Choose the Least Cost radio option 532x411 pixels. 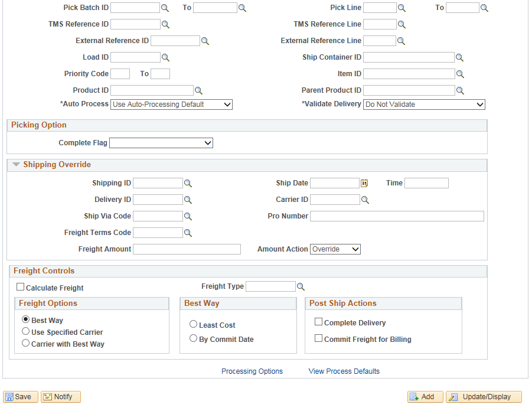click(x=193, y=324)
